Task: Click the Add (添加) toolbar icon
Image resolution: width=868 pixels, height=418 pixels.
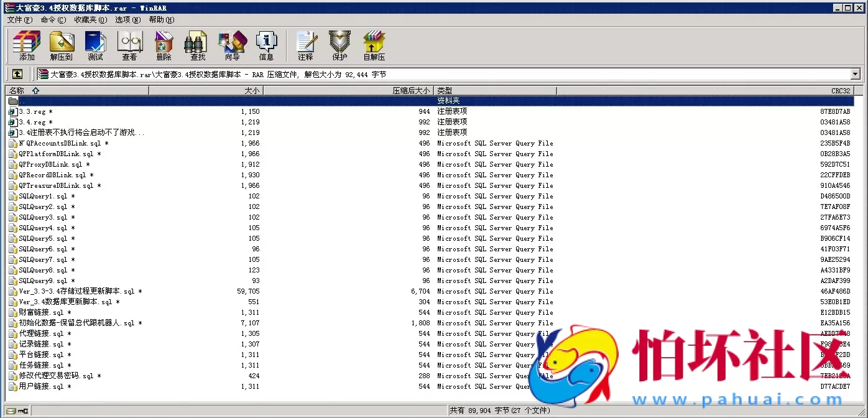Action: coord(27,46)
